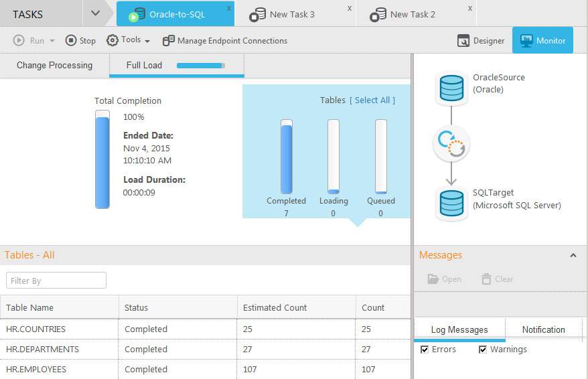Click the Stop task icon
This screenshot has height=379, width=588.
click(71, 41)
